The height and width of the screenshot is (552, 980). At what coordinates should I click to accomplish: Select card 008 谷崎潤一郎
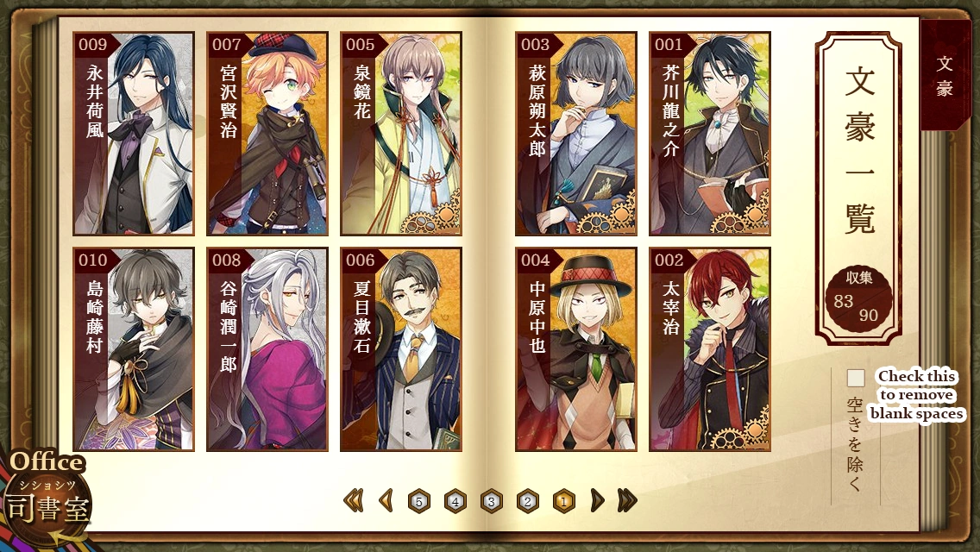click(x=267, y=348)
